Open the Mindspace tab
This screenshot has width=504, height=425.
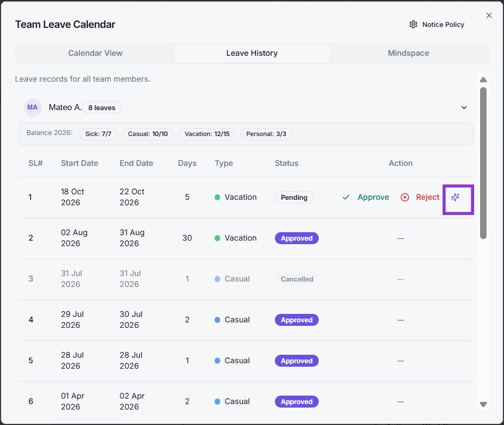click(408, 53)
